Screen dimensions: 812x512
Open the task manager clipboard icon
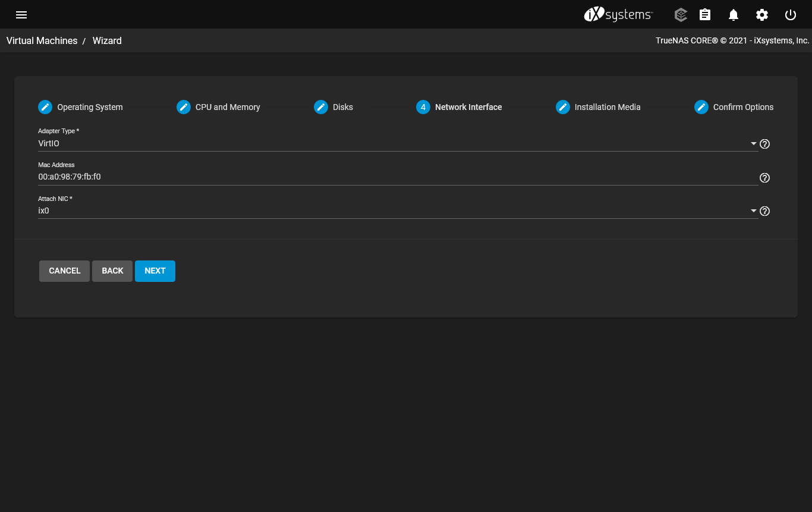(705, 15)
